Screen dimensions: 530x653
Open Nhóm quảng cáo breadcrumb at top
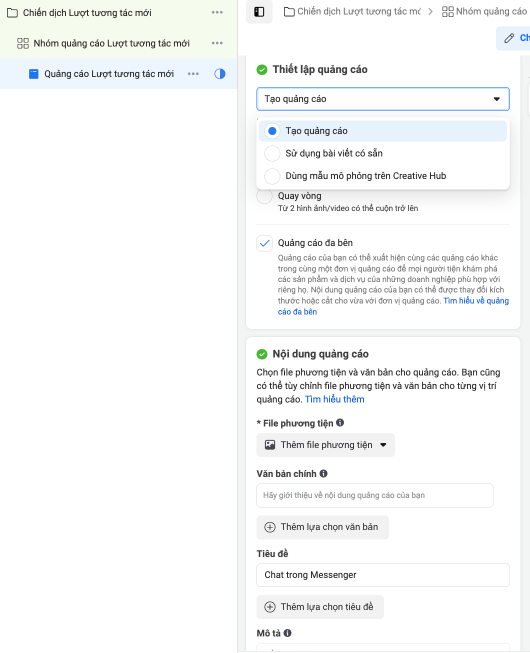[485, 12]
